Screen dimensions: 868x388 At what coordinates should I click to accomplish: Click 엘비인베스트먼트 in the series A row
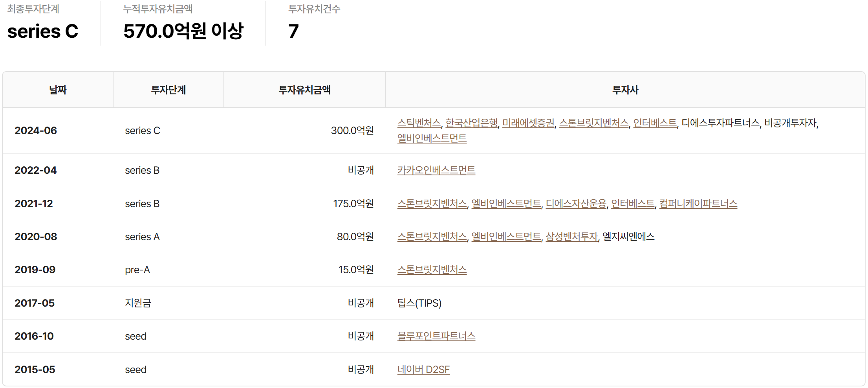click(506, 237)
